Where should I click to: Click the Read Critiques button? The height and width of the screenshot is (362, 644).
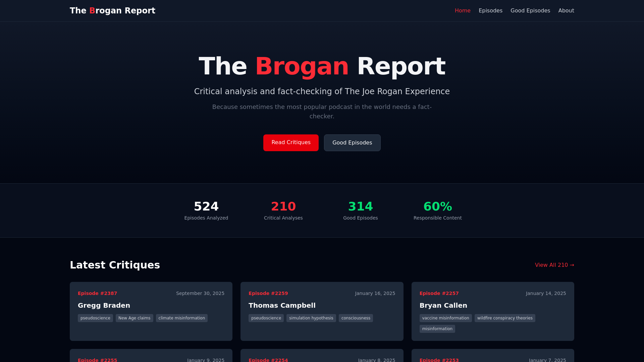pos(291,143)
